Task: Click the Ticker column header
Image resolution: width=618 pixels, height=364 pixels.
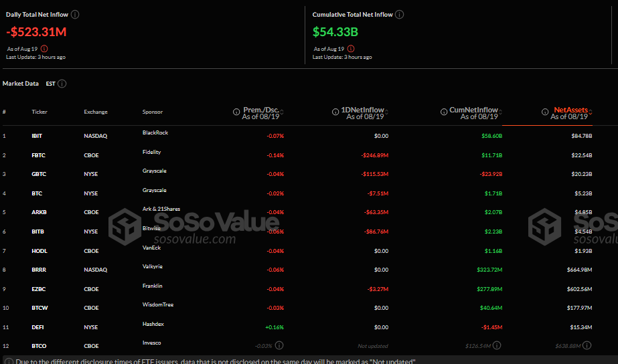Action: tap(40, 112)
